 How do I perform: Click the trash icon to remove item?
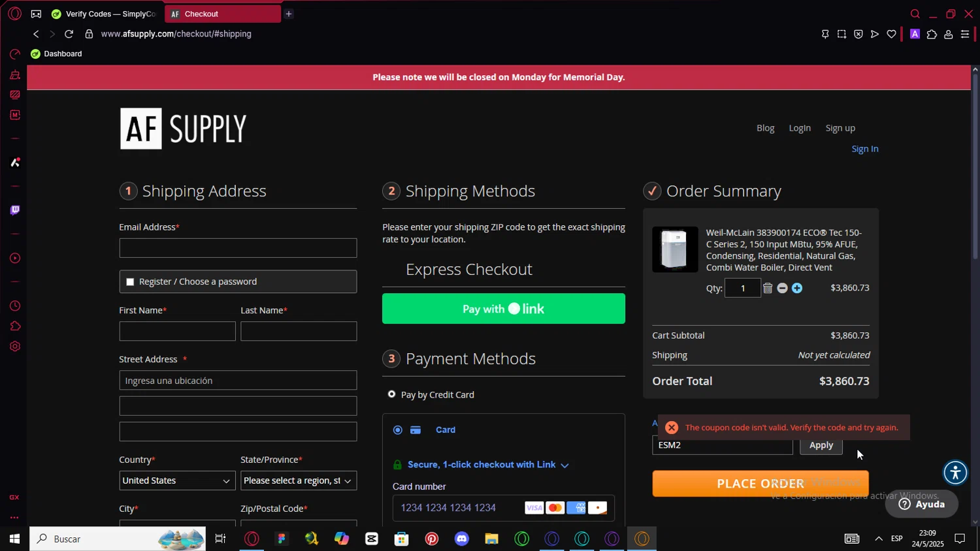pyautogui.click(x=768, y=289)
